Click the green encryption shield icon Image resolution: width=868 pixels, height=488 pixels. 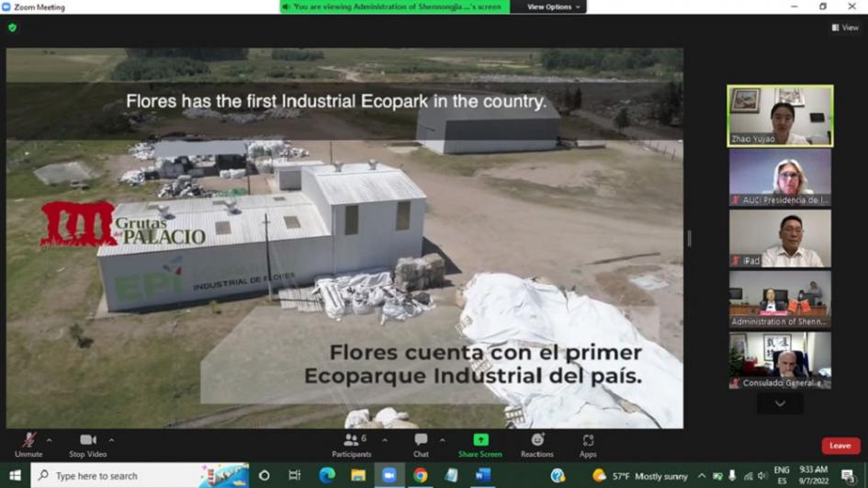(12, 28)
